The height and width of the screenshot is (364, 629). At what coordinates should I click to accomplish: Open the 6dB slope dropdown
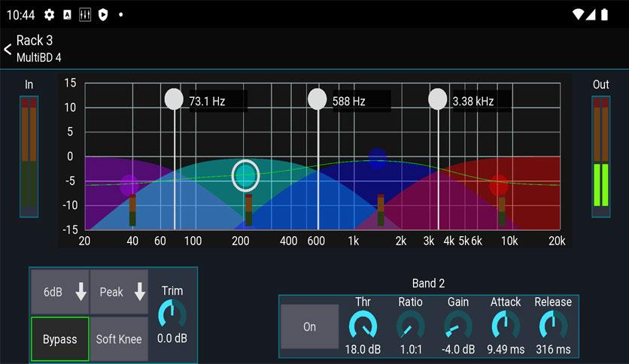(60, 292)
